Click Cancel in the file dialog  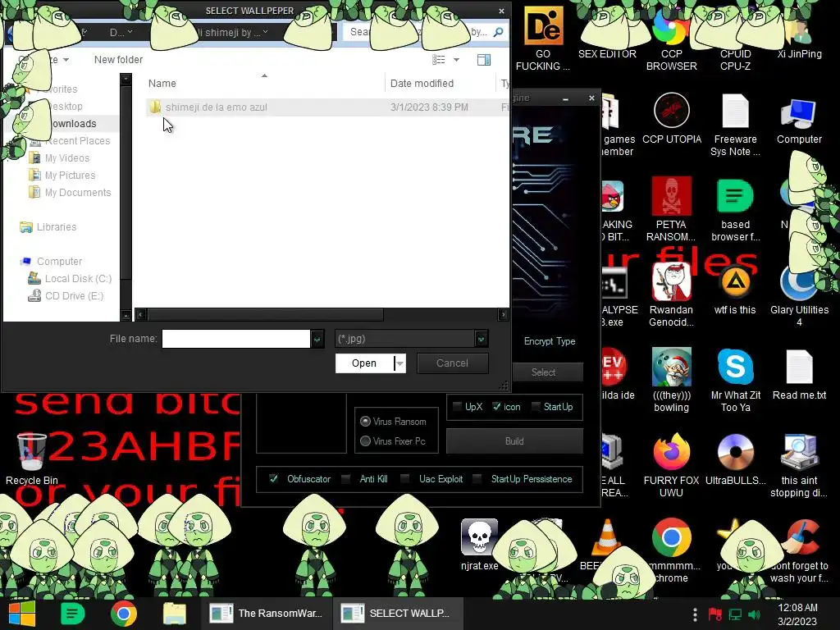(x=452, y=363)
